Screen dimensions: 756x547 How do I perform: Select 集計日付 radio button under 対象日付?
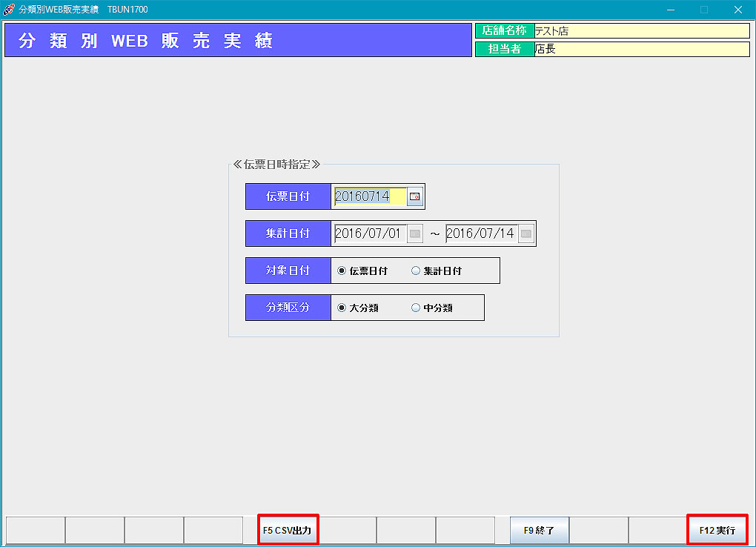437,271
